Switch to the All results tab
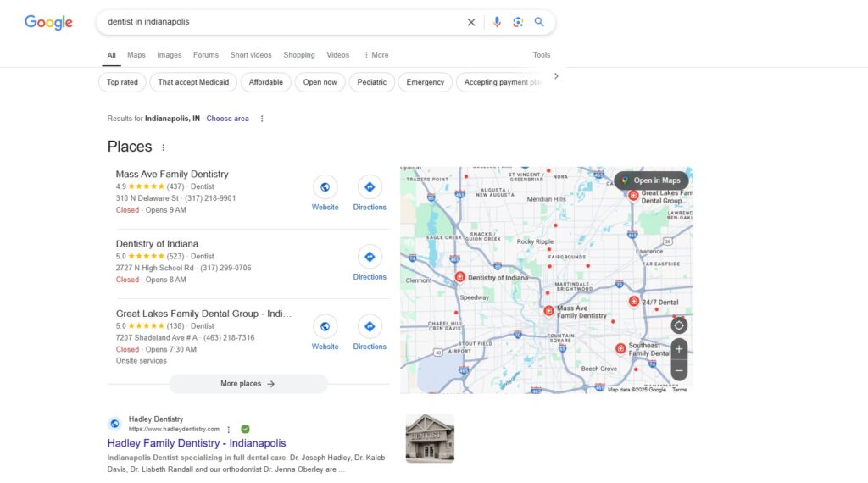The width and height of the screenshot is (868, 483). [x=111, y=55]
